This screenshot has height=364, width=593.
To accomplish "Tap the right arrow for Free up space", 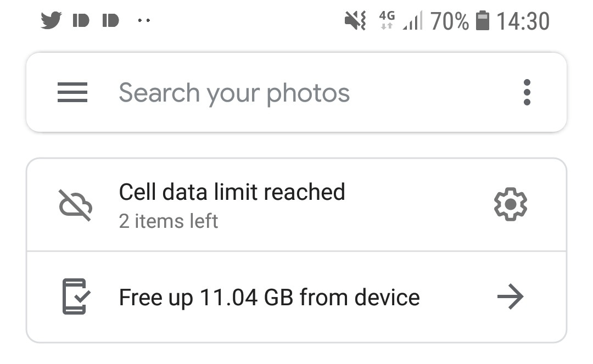I will click(510, 296).
